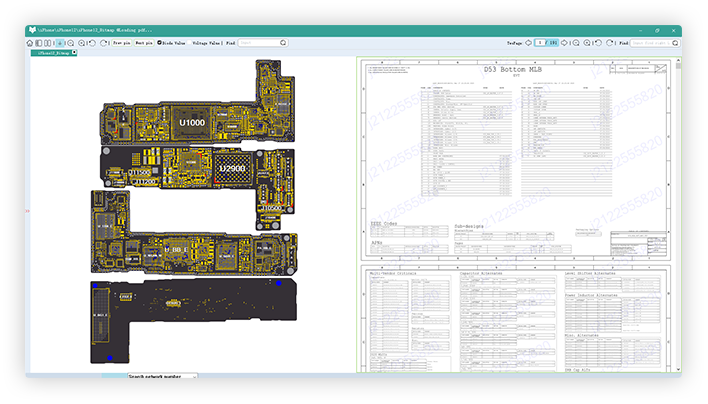Image resolution: width=708 pixels, height=404 pixels.
Task: Minimize the bitmap viewer window
Action: point(640,30)
